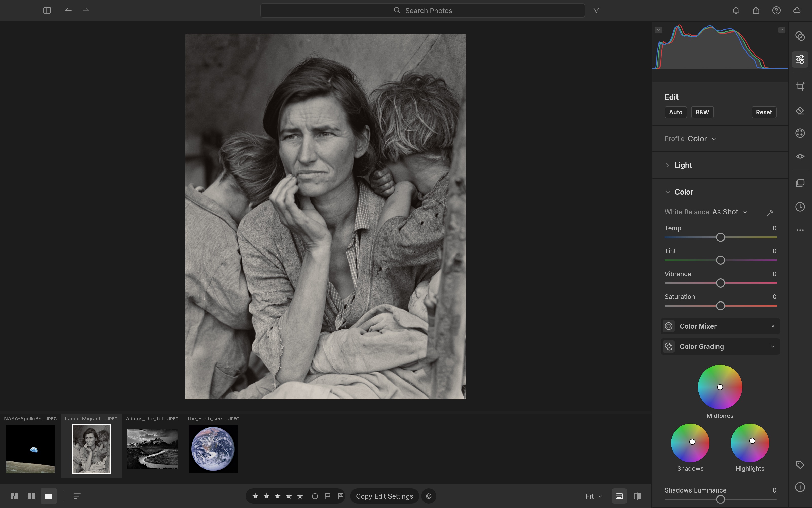812x508 pixels.
Task: Click the Search Photos field
Action: click(422, 10)
